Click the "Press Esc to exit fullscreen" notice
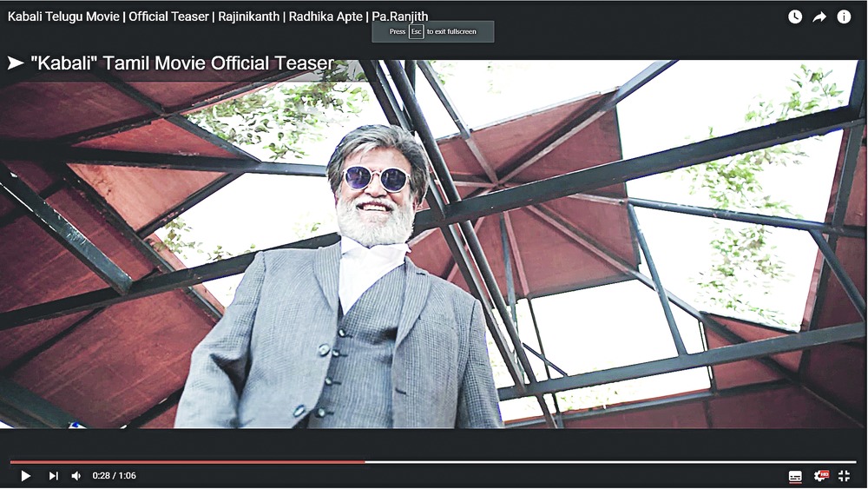The image size is (868, 489). point(433,31)
